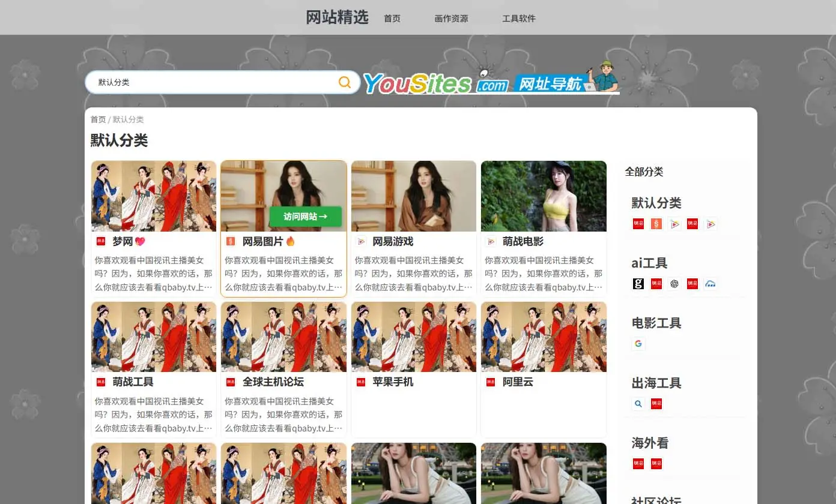Click the blue cloud icon under ai工具
Screen dimensions: 836x504
710,284
